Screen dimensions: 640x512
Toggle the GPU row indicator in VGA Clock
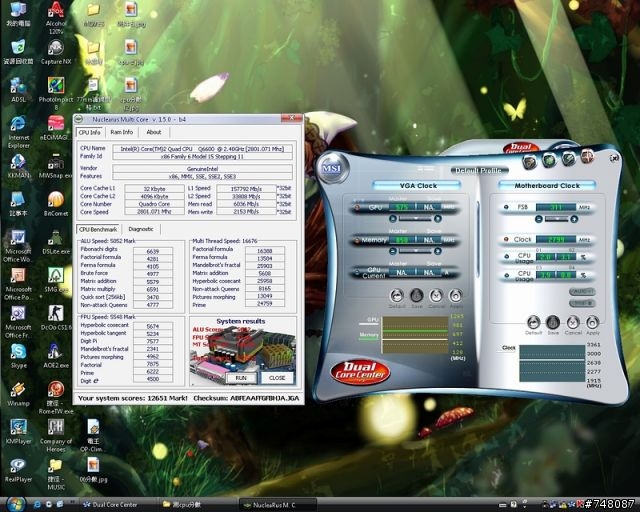click(x=357, y=207)
